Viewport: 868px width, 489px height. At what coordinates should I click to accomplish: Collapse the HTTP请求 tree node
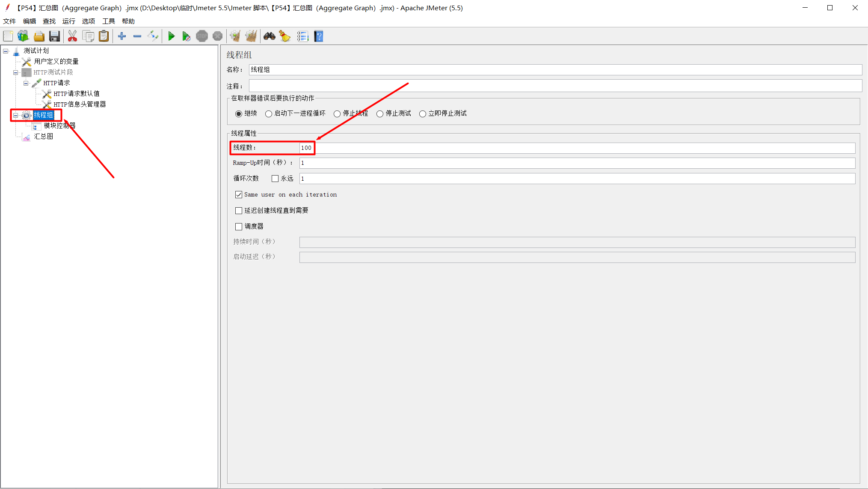pyautogui.click(x=26, y=83)
